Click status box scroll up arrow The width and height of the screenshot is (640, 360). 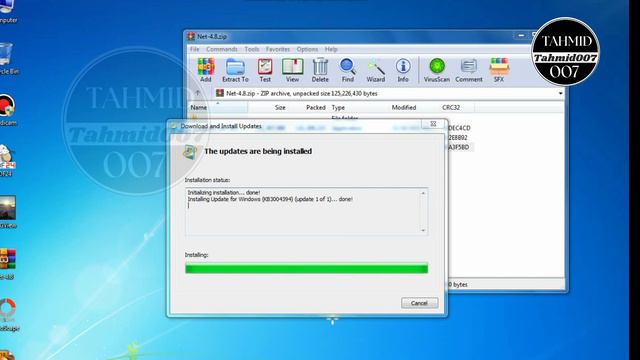423,193
